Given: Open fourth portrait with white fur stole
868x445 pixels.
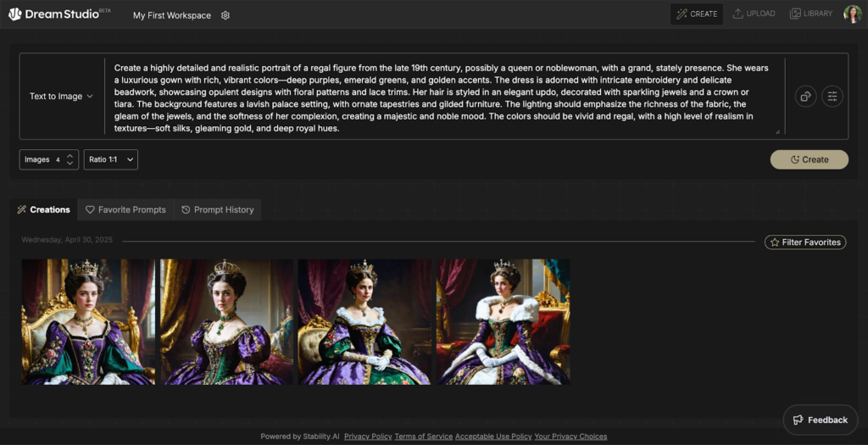Looking at the screenshot, I should click(x=504, y=321).
